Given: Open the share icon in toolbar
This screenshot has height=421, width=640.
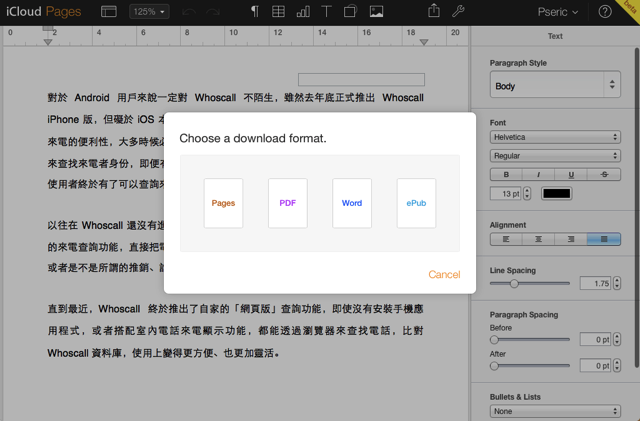Looking at the screenshot, I should (434, 11).
